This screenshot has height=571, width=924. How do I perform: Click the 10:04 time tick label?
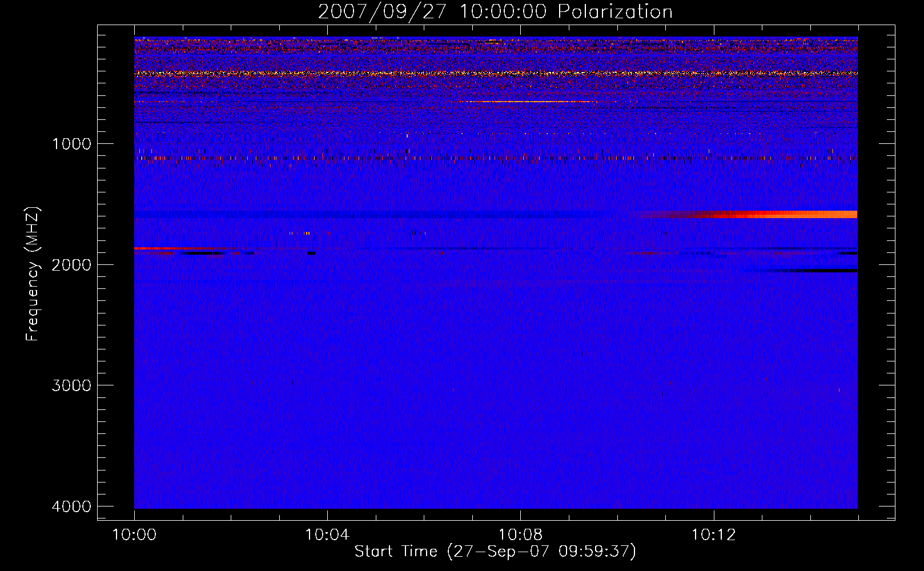point(327,535)
